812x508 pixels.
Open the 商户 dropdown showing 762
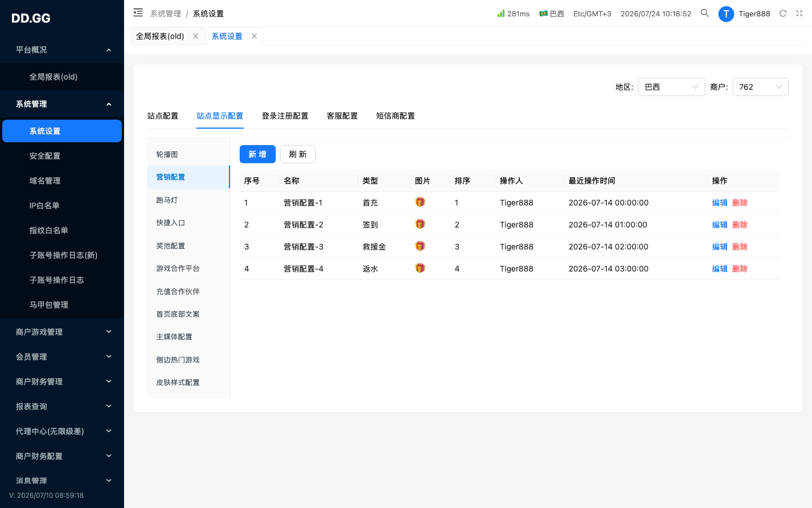tap(760, 87)
